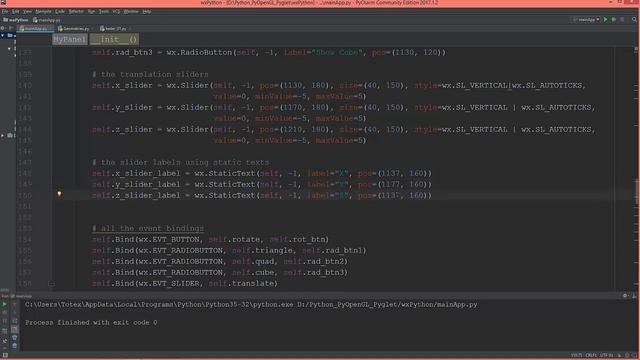Click the python.exe command line in console
Screen dimensions: 640x360
pos(251,304)
